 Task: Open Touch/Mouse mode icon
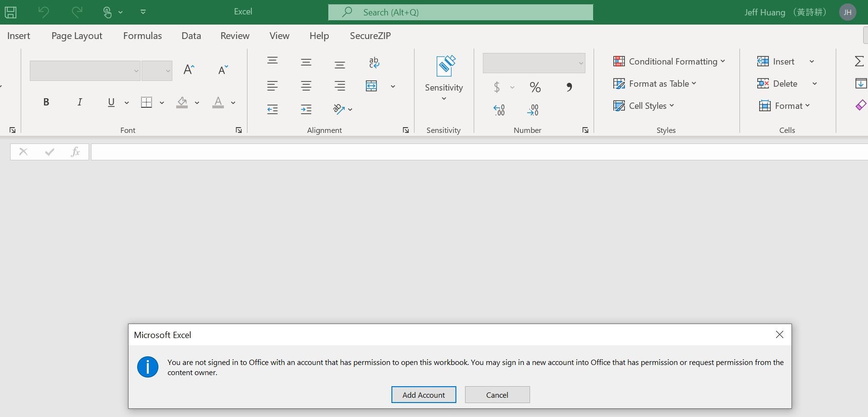point(108,12)
